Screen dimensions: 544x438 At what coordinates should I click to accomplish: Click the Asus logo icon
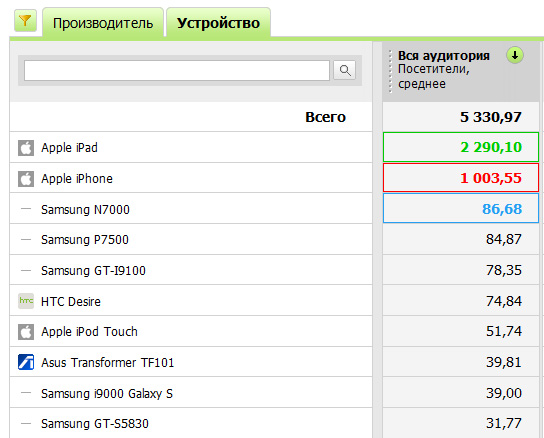pos(26,362)
